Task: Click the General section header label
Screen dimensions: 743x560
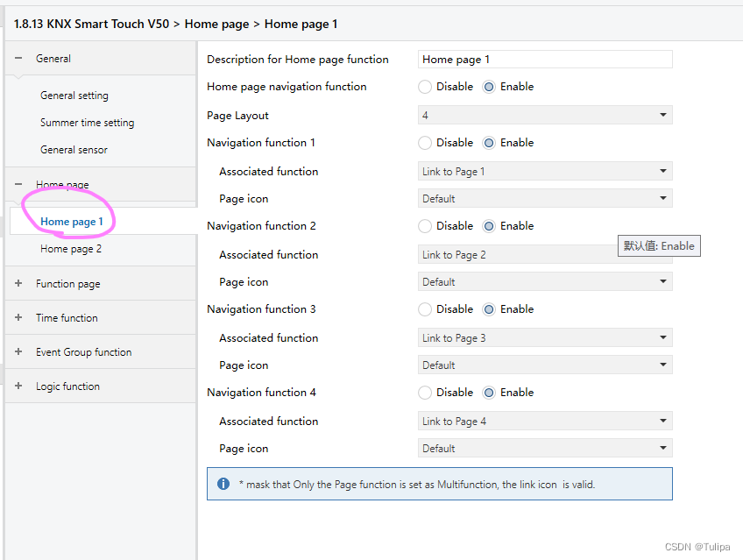Action: (x=53, y=58)
